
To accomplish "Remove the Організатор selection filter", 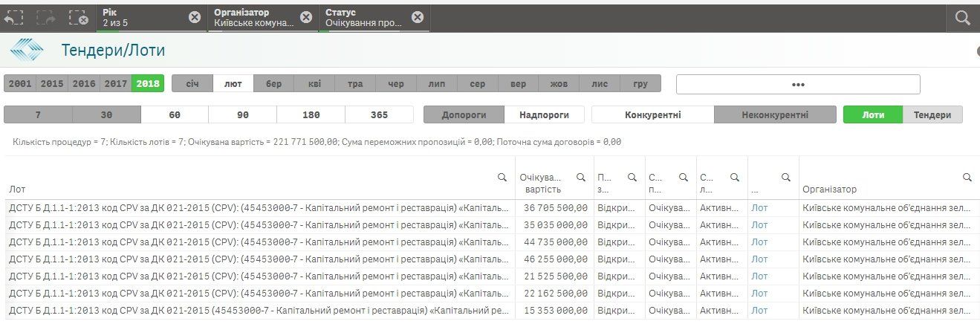I will [306, 17].
